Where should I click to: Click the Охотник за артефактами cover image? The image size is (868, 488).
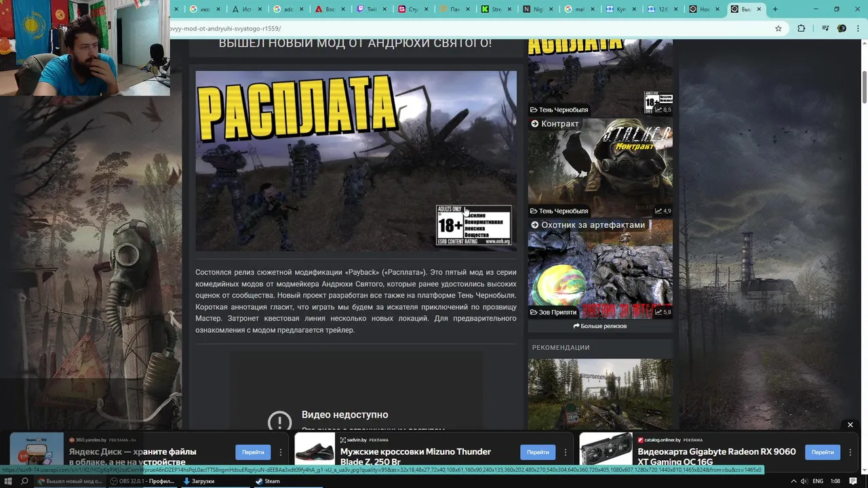pyautogui.click(x=600, y=269)
